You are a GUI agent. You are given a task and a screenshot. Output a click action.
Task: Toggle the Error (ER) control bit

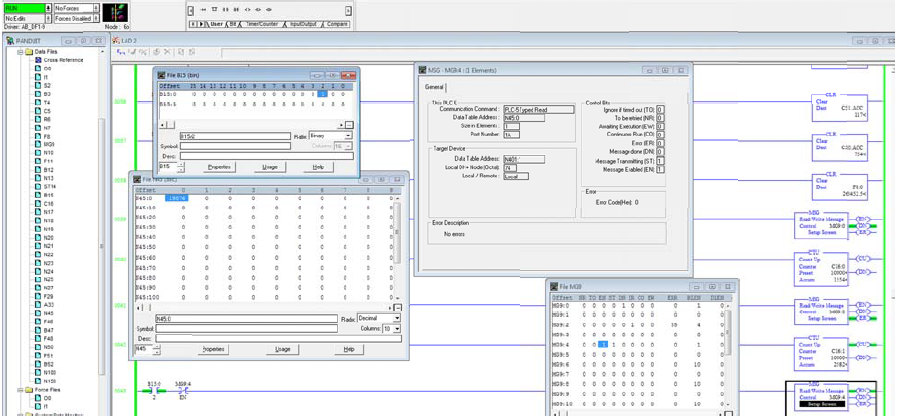click(661, 143)
